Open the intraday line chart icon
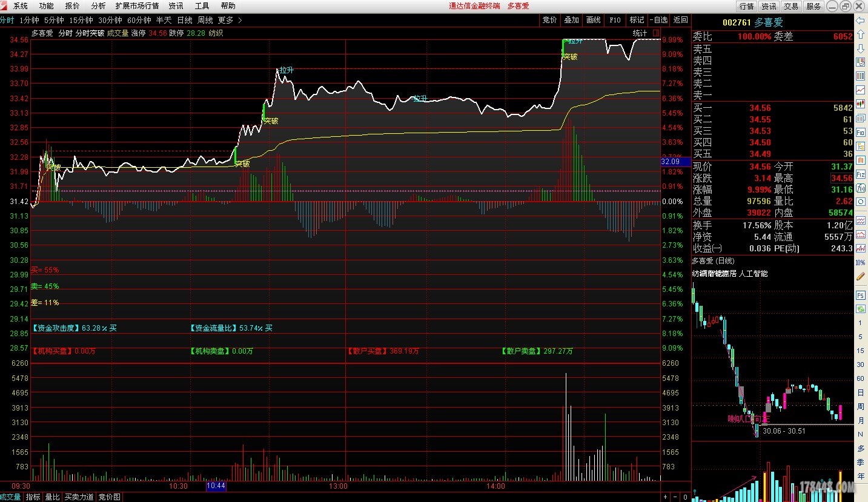This screenshot has width=868, height=502. tap(860, 90)
